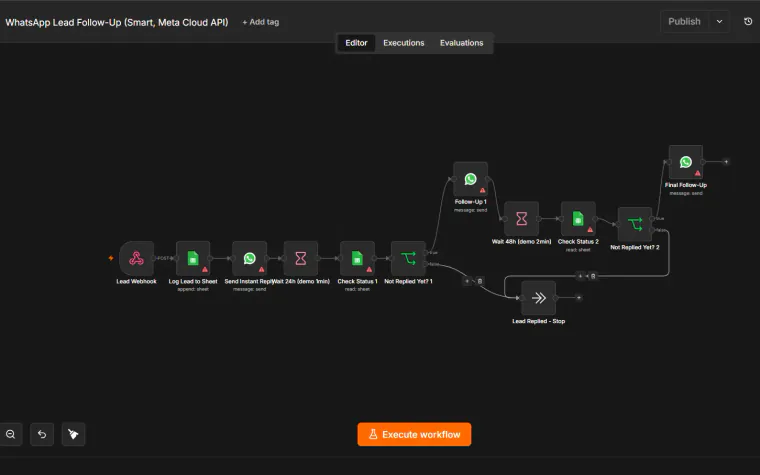
Task: Tidy up the workflow with the broom icon
Action: 74,434
